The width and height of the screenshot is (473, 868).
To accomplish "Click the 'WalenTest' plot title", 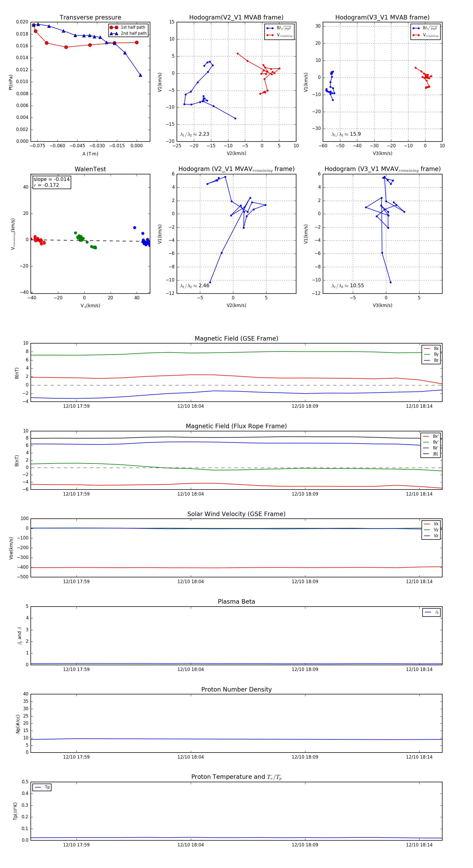I will coord(90,169).
